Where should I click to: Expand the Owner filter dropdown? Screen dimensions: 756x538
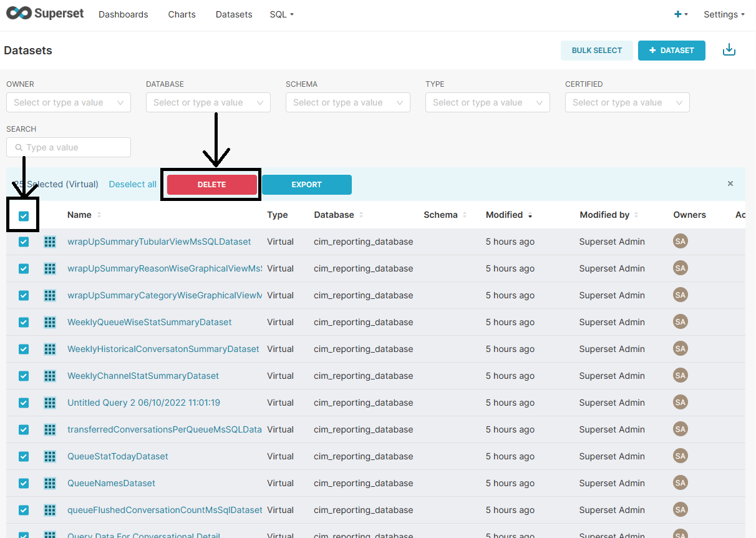click(69, 103)
